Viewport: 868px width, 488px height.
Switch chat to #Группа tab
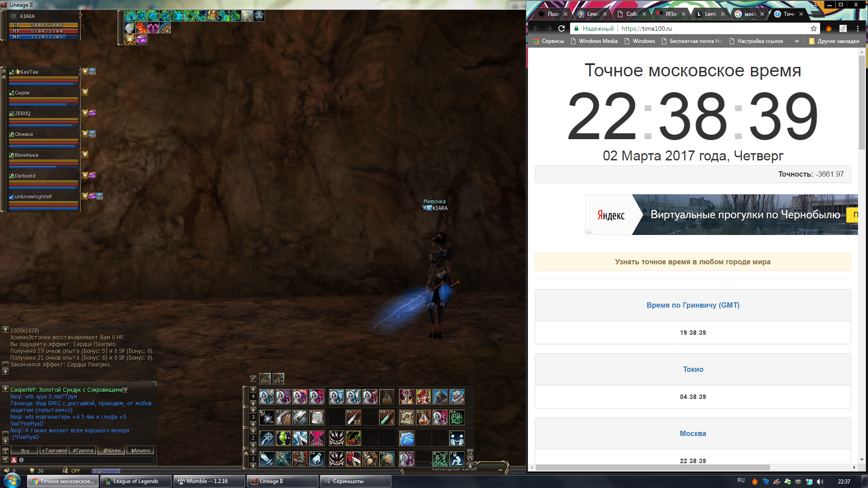click(x=83, y=450)
